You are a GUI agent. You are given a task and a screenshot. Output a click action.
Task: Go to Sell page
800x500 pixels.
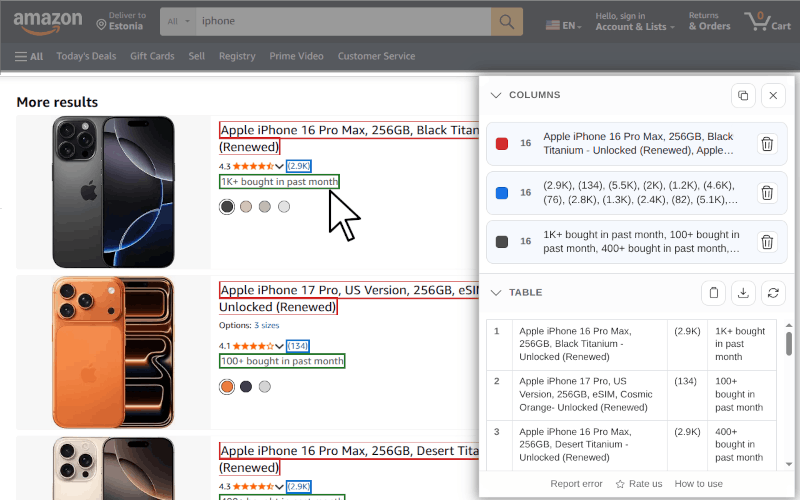(196, 56)
